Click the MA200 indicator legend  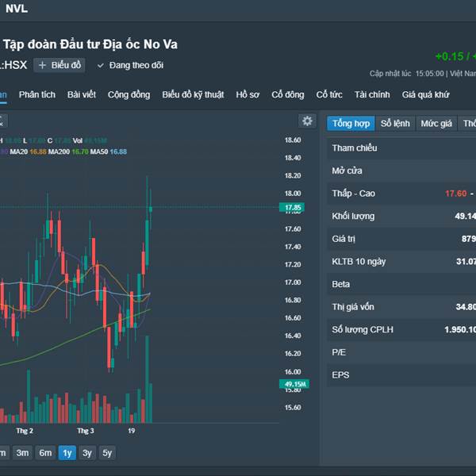pyautogui.click(x=68, y=152)
